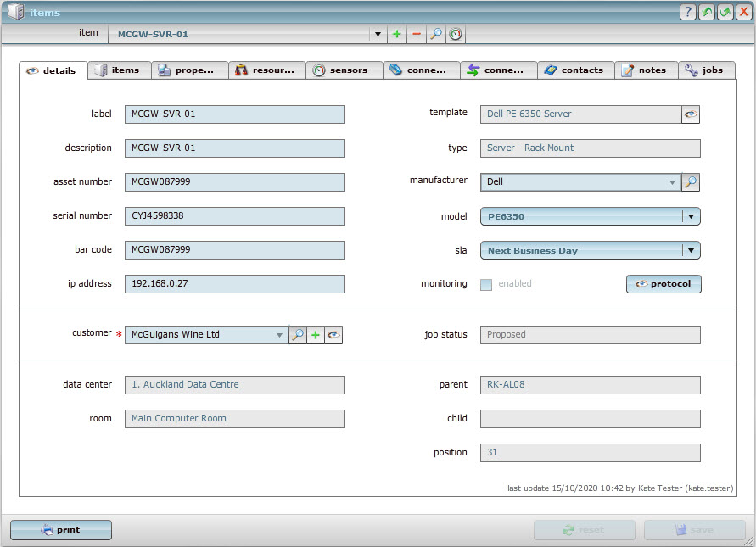Click the red minus icon in item toolbar
This screenshot has width=756, height=547.
[x=416, y=35]
